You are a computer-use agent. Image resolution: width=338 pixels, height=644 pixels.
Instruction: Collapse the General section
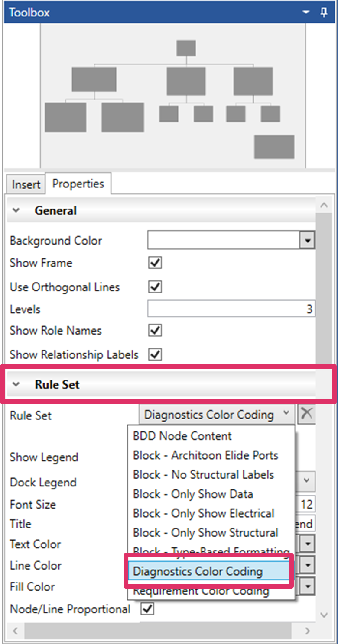click(x=16, y=211)
